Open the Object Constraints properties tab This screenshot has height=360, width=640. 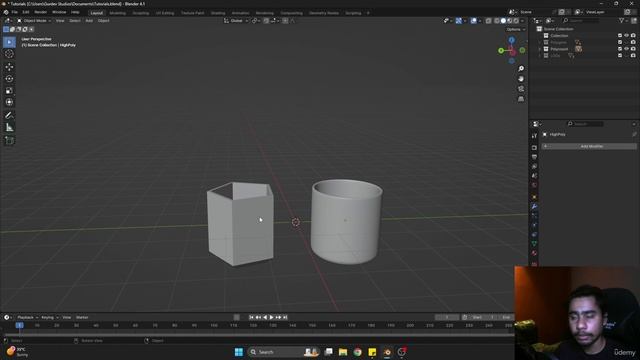[534, 235]
